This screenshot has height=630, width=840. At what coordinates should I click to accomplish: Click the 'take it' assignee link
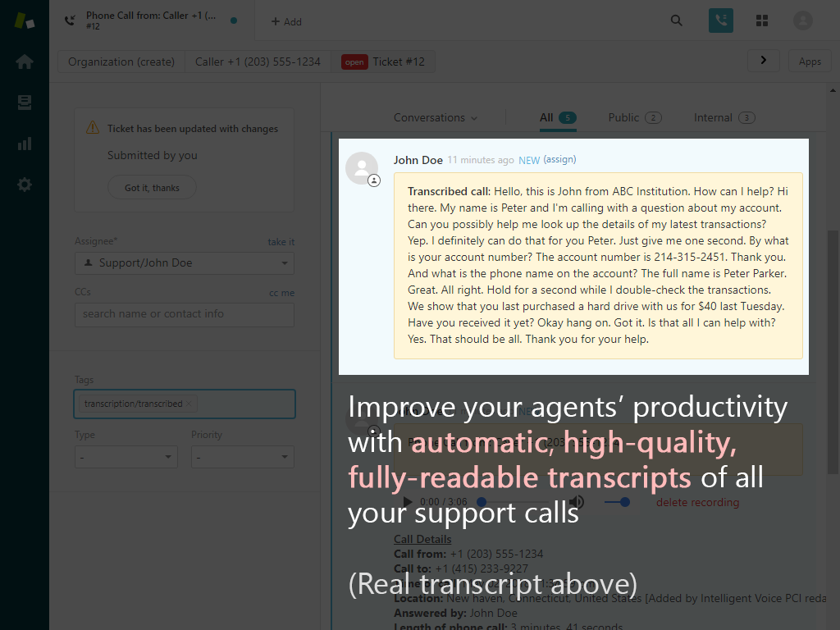pos(281,242)
